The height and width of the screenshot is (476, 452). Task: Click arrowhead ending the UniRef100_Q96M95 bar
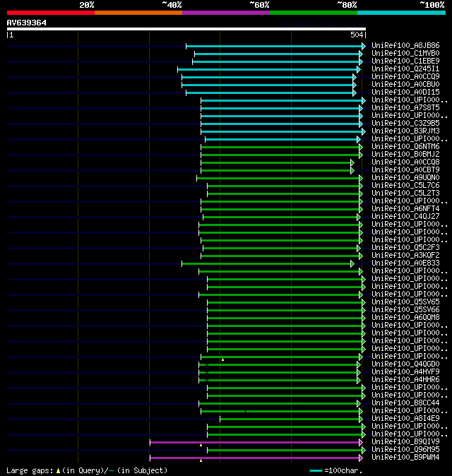click(x=363, y=450)
